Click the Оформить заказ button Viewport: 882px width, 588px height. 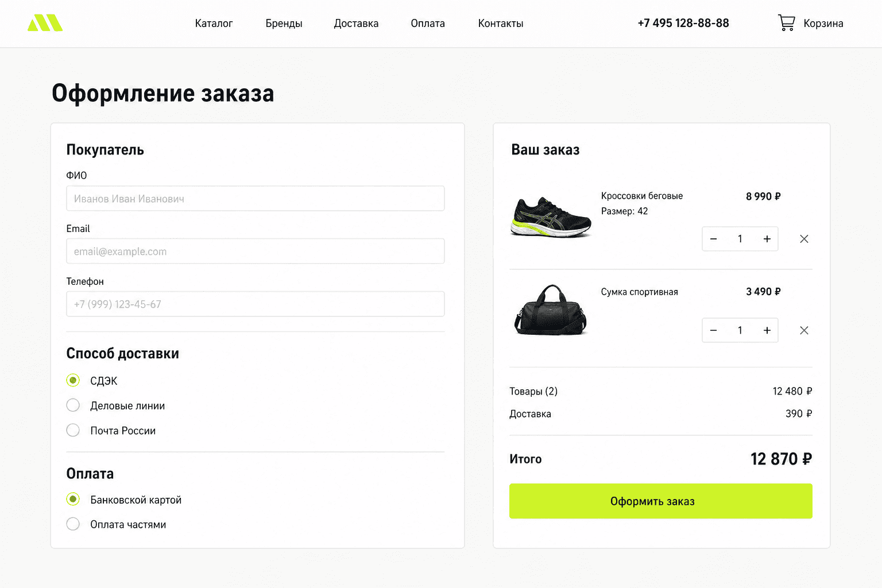(x=661, y=501)
